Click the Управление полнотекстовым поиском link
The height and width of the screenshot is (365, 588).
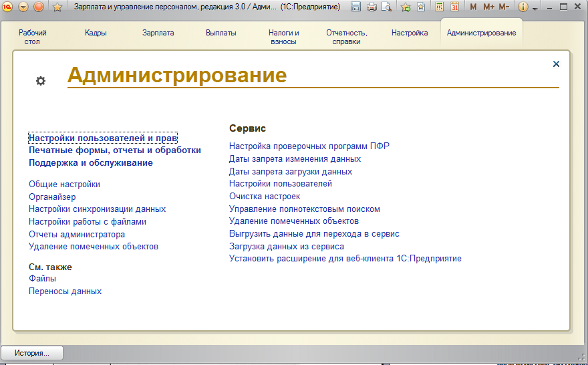[304, 209]
